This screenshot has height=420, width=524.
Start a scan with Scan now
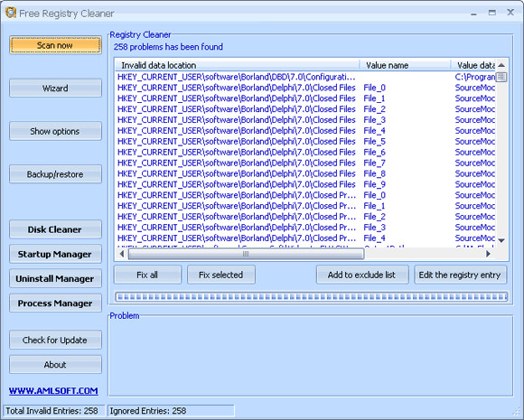55,45
